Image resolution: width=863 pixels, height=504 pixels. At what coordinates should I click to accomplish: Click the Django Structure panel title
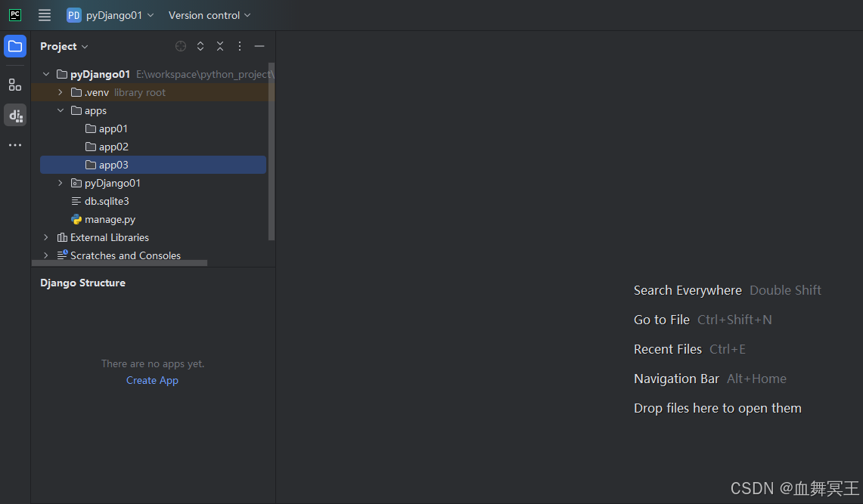pos(82,283)
